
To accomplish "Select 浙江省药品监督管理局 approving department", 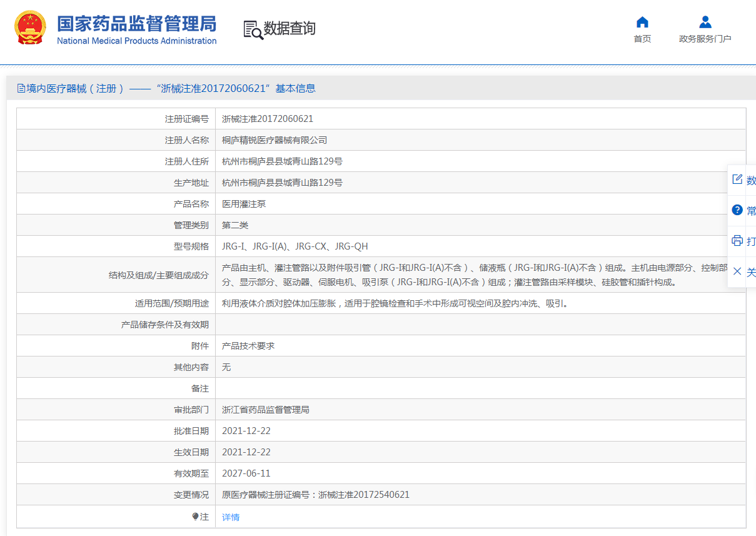I will pyautogui.click(x=266, y=410).
